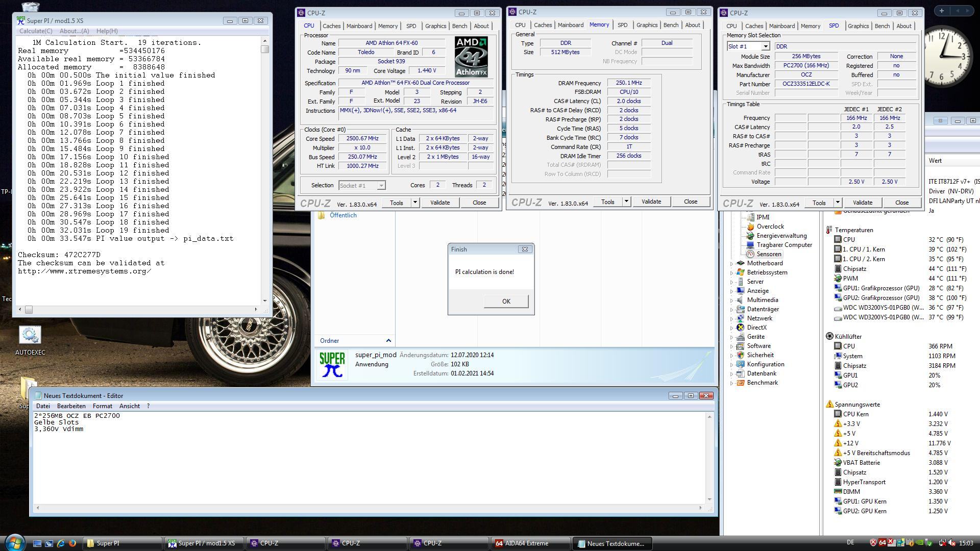Open Format menu in Editor

(x=103, y=406)
